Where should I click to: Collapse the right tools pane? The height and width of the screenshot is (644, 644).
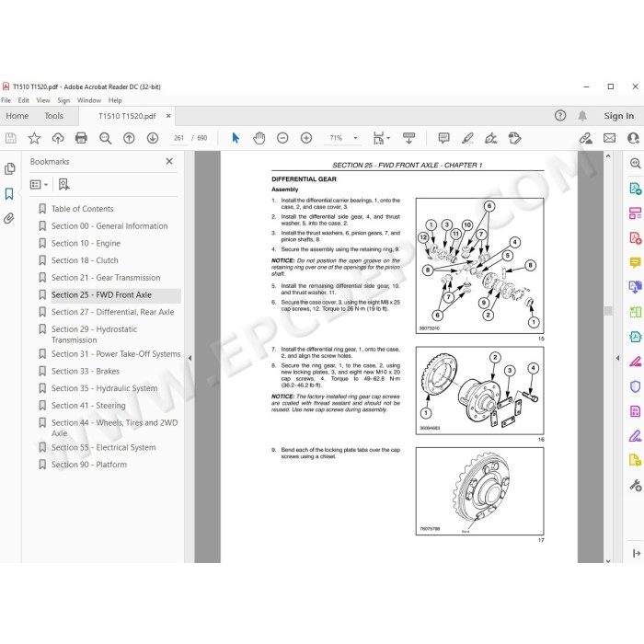(617, 358)
